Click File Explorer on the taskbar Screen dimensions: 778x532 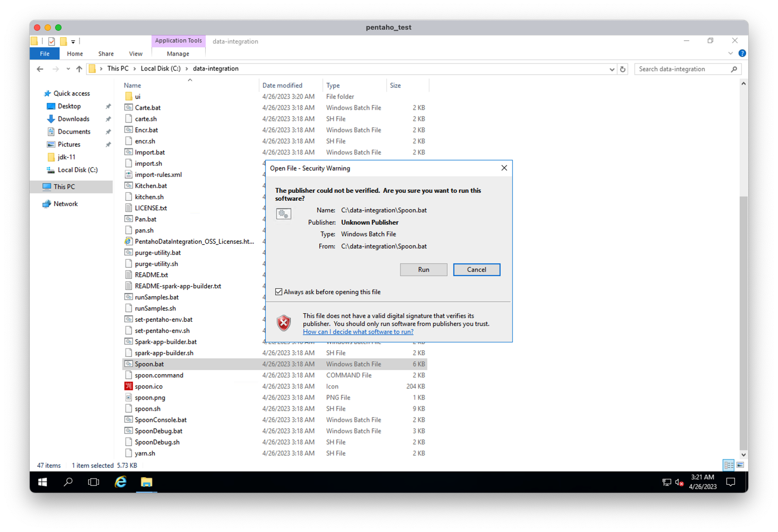[146, 482]
